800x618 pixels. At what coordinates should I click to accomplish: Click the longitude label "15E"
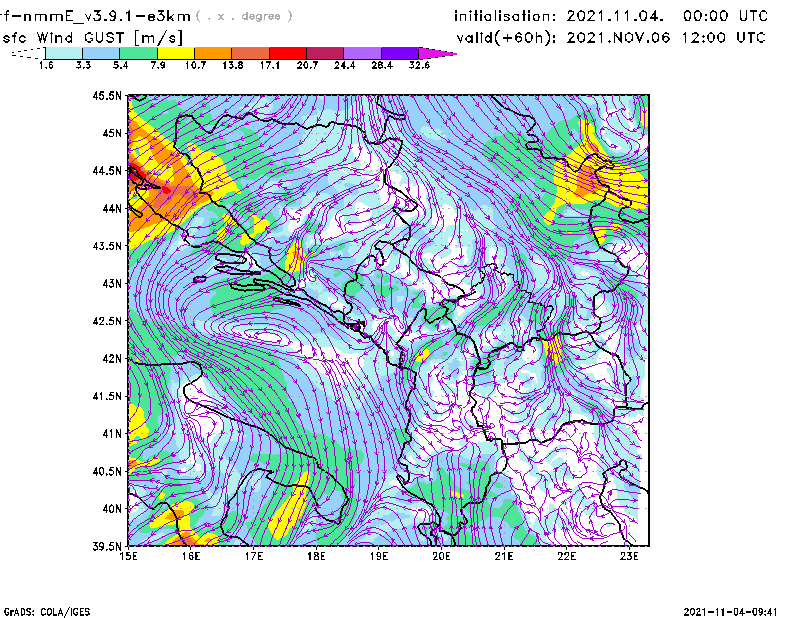coord(128,556)
